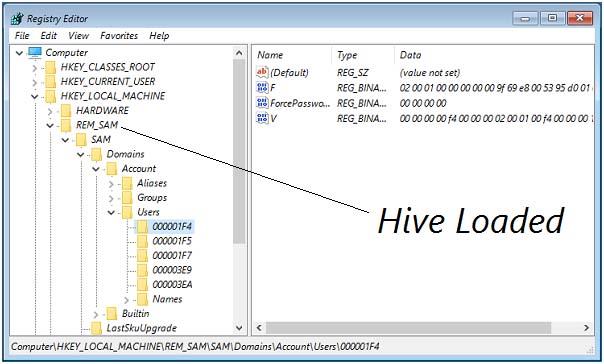Open the Favorites menu

point(119,36)
